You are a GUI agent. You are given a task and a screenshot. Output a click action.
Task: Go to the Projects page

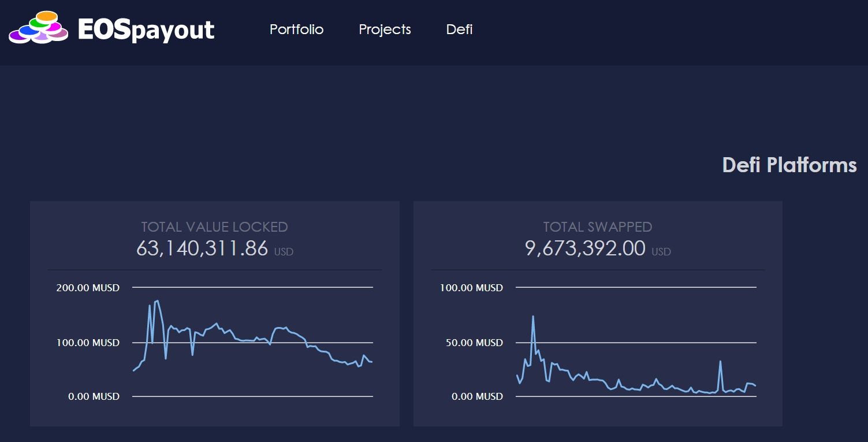point(385,29)
